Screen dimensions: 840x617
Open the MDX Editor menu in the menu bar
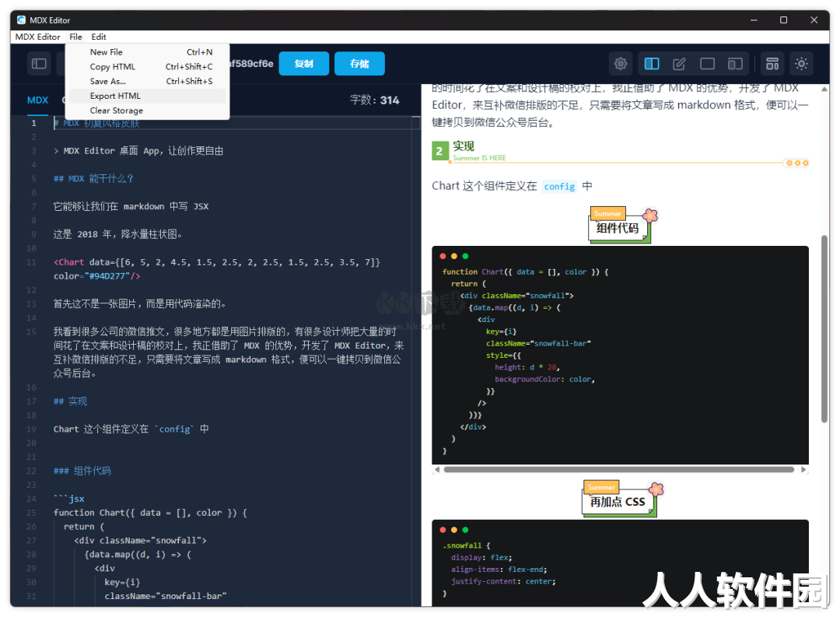[x=37, y=37]
